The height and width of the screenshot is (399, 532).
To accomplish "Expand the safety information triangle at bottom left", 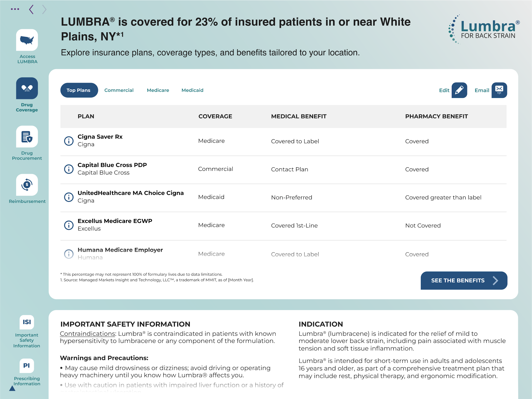I will pos(12,388).
